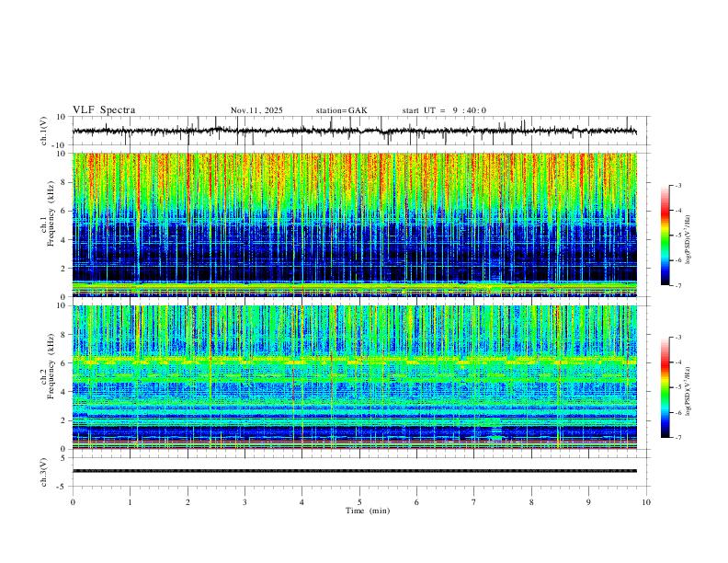Click the ch.2 'Frequency (kHz)' axis label

tap(51, 366)
